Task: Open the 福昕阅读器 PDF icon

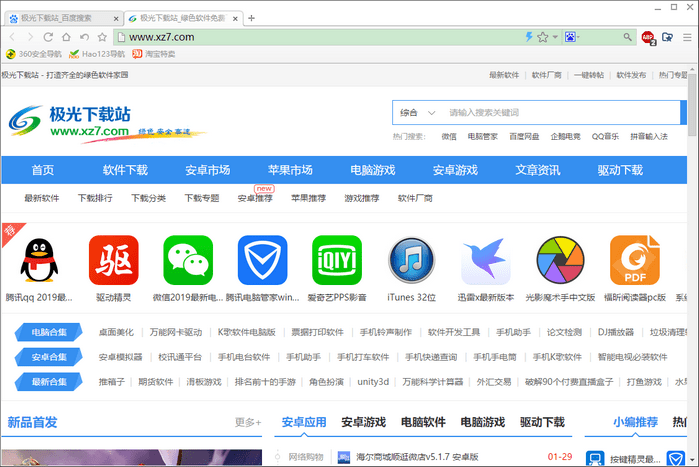Action: click(635, 260)
